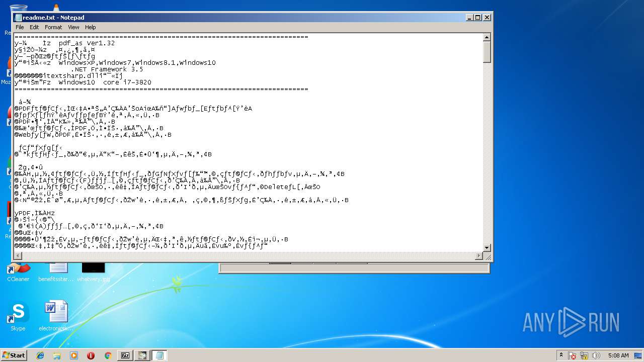Open the network status tray icon
The image size is (644, 362).
tap(584, 355)
